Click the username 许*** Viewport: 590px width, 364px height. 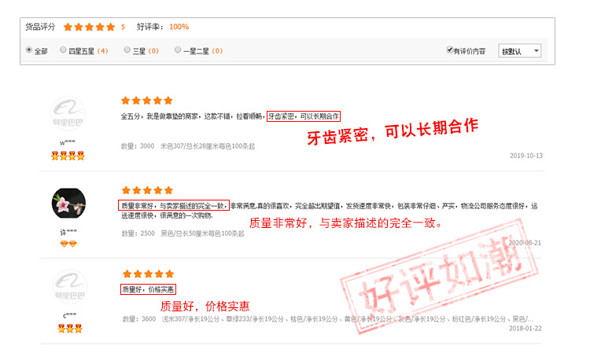(x=68, y=232)
